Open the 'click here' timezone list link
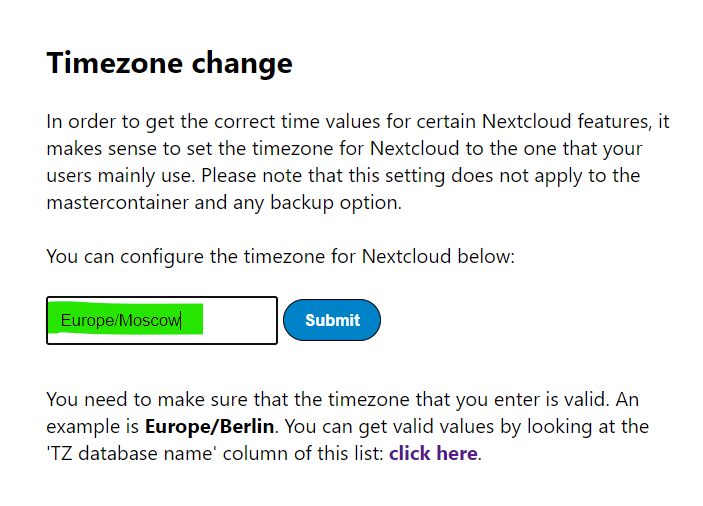 tap(433, 454)
